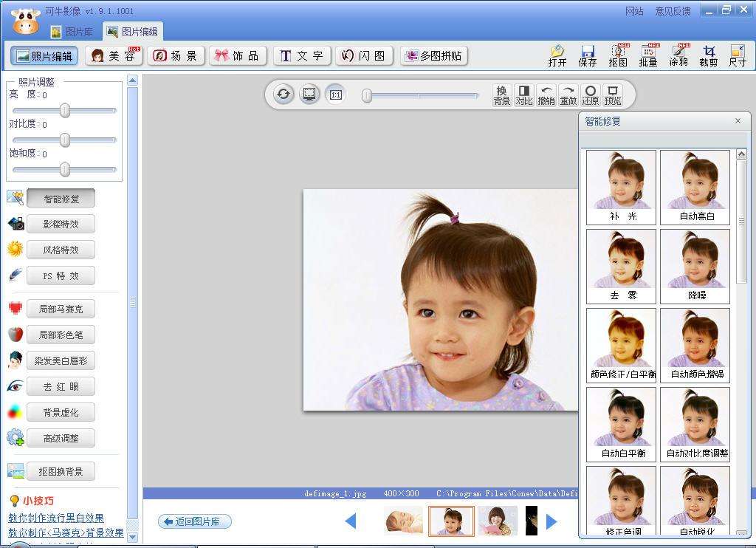Click the 染发美白唇彩 button
756x548 pixels.
[61, 360]
